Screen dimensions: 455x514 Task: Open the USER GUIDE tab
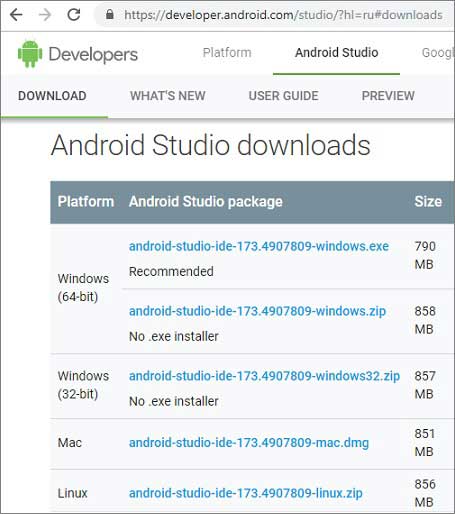point(284,96)
